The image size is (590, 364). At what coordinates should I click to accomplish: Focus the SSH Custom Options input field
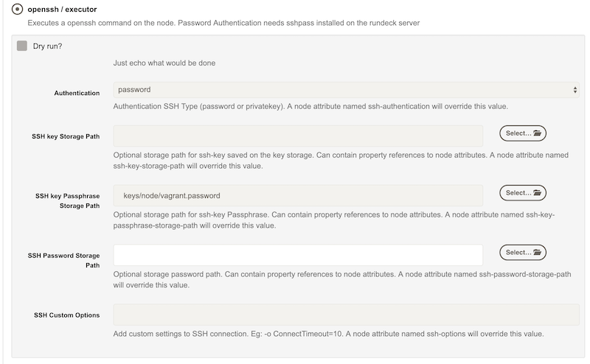point(346,315)
